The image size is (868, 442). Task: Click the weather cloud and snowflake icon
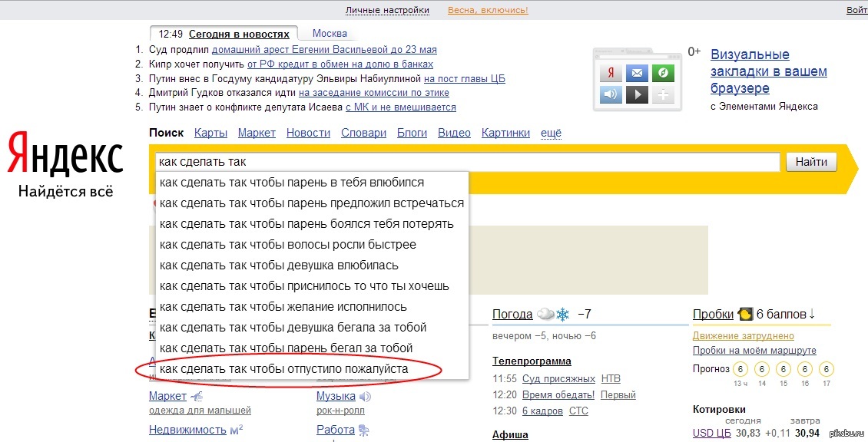[x=554, y=314]
